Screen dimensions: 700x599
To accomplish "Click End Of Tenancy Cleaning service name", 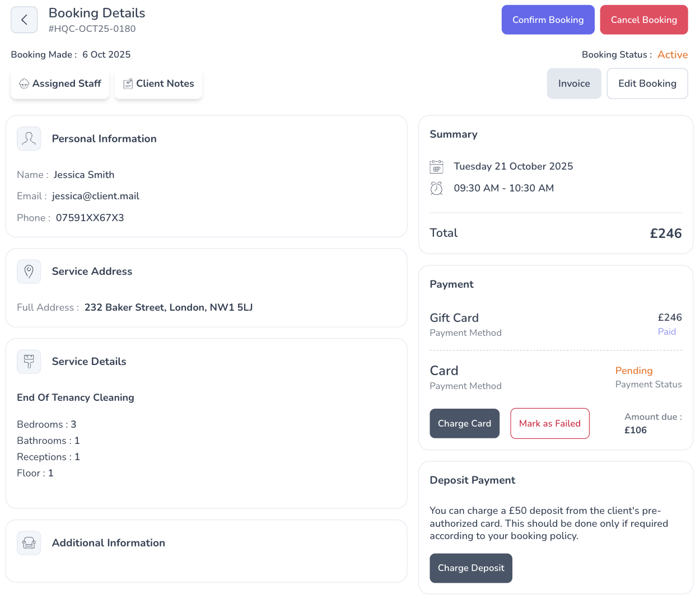I will 76,398.
